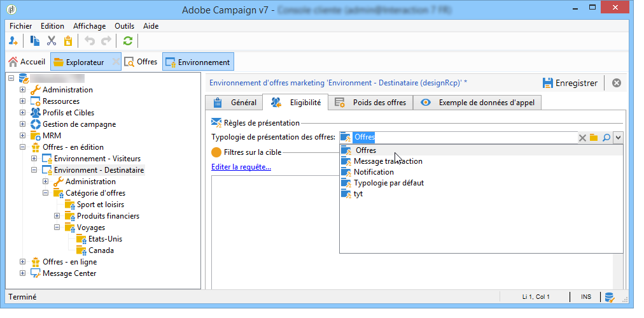Click the Cut scissors icon

point(52,41)
